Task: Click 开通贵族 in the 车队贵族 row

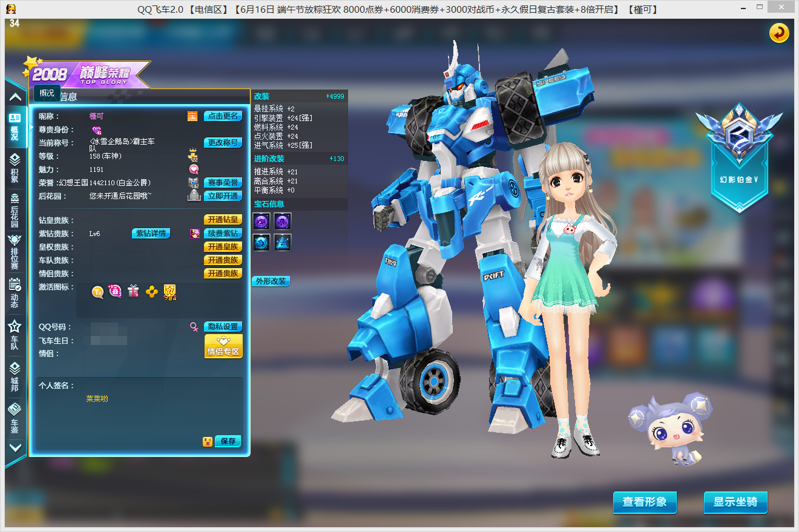Action: tap(223, 260)
